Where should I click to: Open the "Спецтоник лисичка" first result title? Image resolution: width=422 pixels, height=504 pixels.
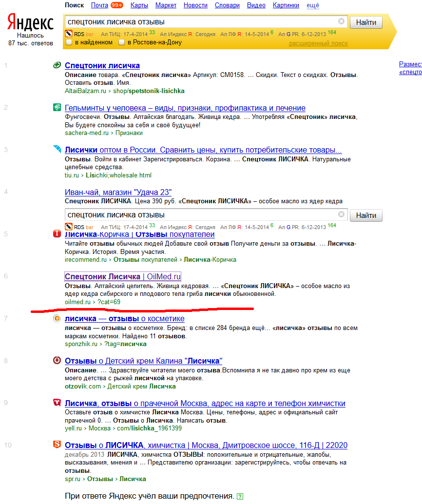coord(102,66)
